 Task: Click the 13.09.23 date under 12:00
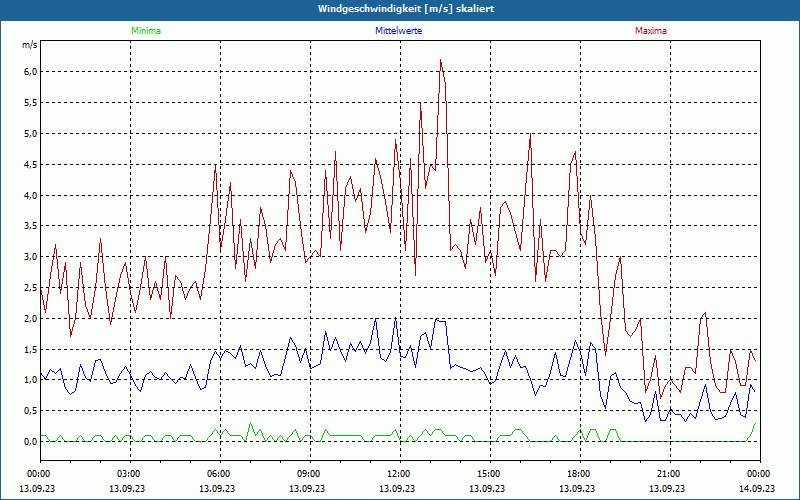pyautogui.click(x=397, y=488)
